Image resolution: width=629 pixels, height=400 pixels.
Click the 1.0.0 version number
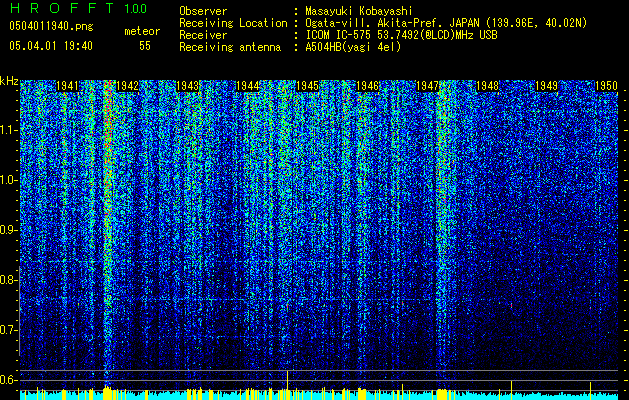[x=136, y=8]
